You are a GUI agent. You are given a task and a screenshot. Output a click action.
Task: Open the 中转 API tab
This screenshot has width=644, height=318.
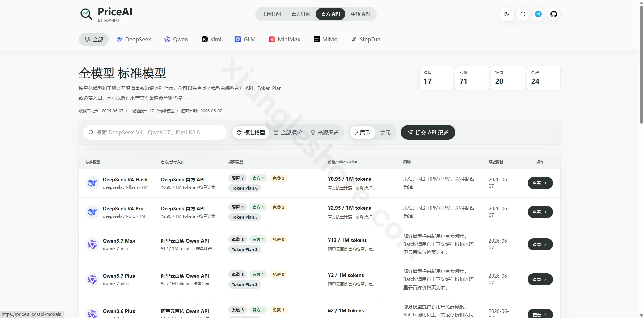pos(360,14)
